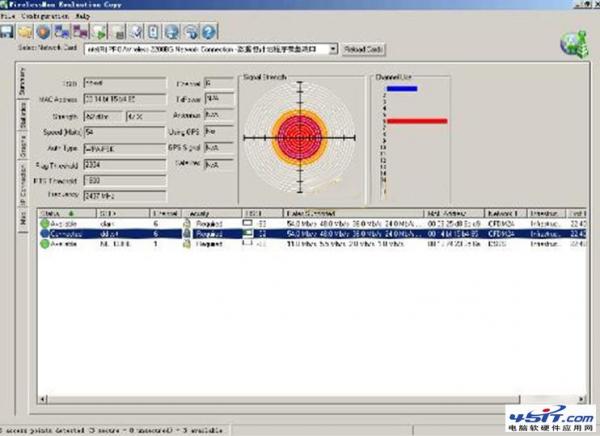Click green status icon of first Available row
This screenshot has height=436, width=600.
[x=45, y=224]
